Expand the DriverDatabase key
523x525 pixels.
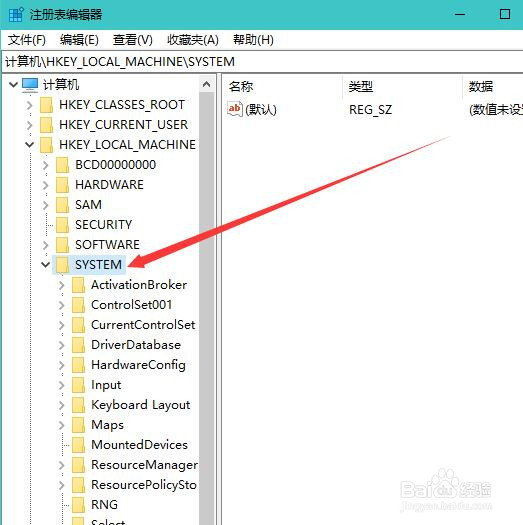pos(62,345)
